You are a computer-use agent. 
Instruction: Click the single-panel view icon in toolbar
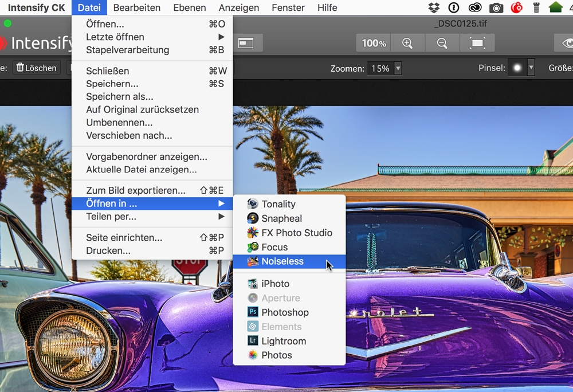click(246, 43)
